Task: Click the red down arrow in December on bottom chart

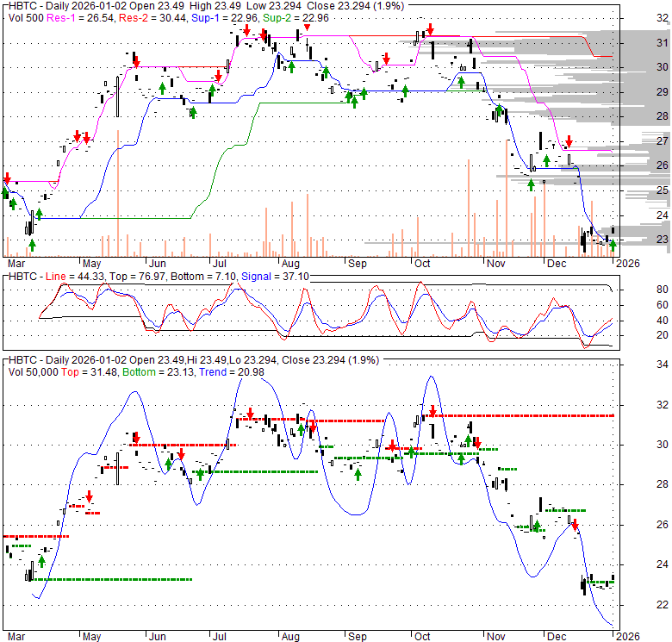Action: click(x=575, y=524)
